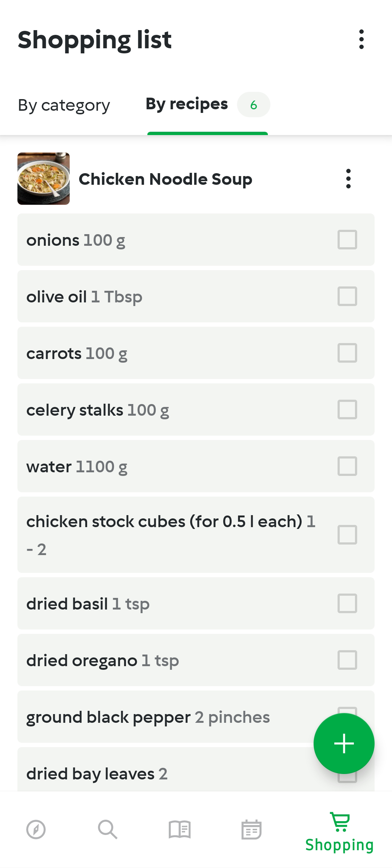Tick the carrots 100 g checkbox

(x=347, y=353)
